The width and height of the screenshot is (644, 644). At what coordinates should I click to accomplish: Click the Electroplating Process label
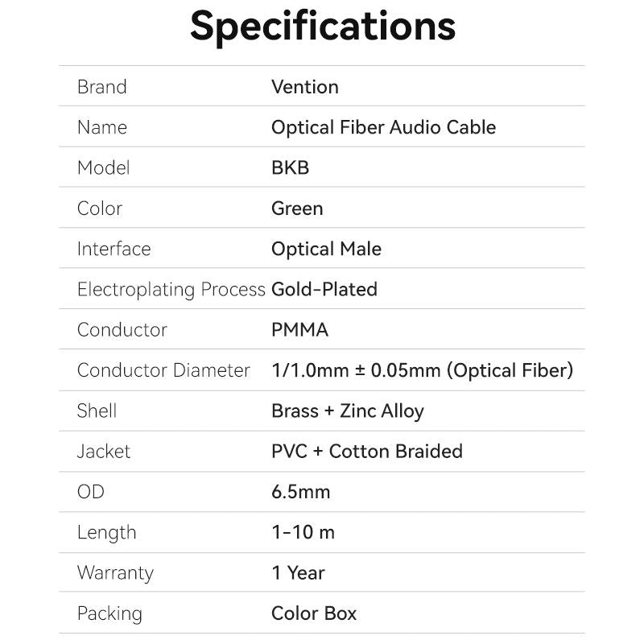(171, 290)
